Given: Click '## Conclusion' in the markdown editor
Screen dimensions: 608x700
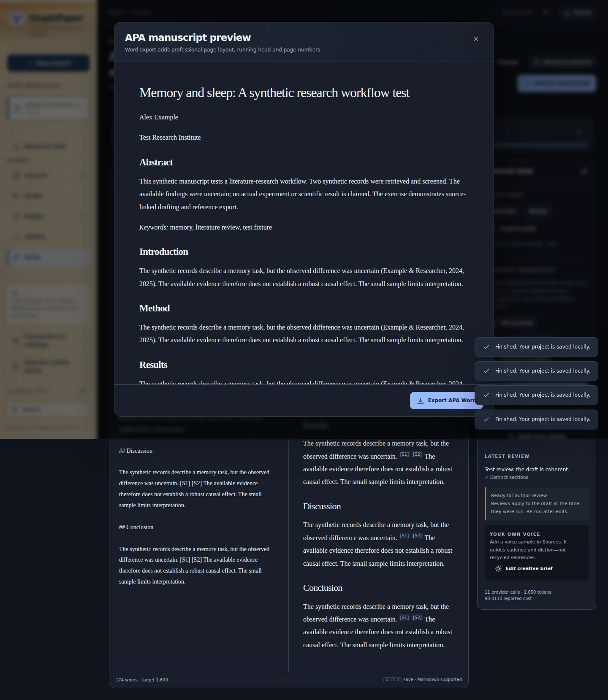Looking at the screenshot, I should pyautogui.click(x=136, y=527).
